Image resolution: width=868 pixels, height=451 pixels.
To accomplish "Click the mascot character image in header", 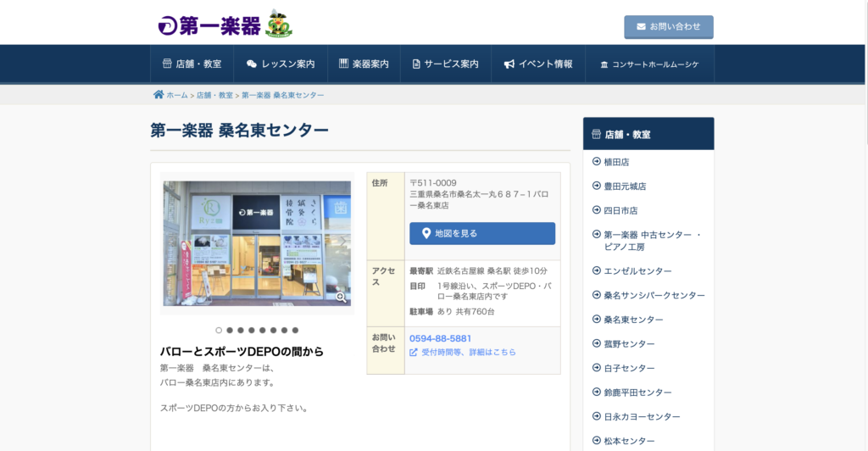I will [278, 23].
